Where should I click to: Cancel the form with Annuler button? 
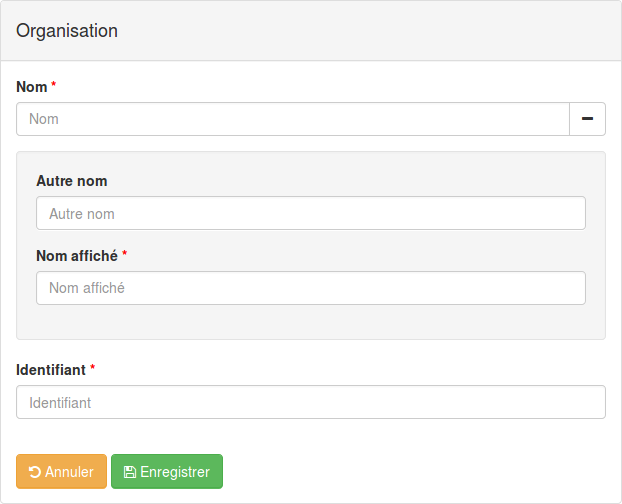coord(61,471)
